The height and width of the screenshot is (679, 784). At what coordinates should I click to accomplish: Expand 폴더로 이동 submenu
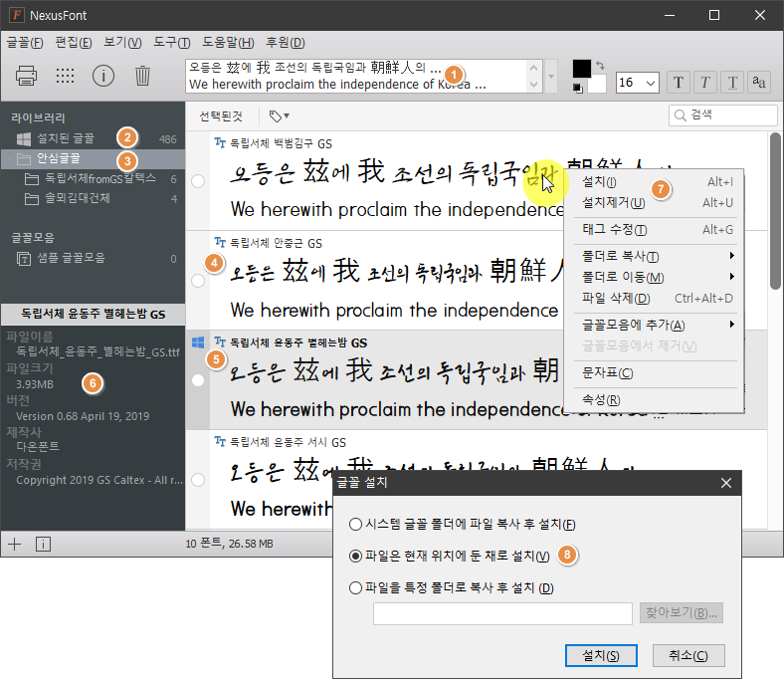731,277
